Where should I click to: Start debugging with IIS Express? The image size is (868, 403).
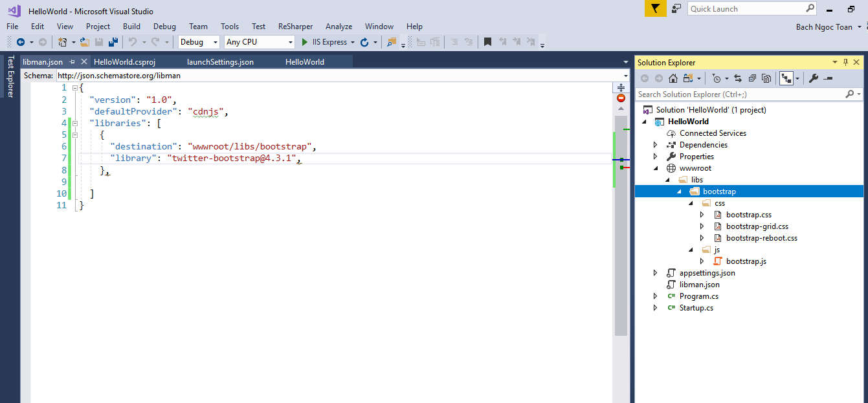pyautogui.click(x=304, y=42)
